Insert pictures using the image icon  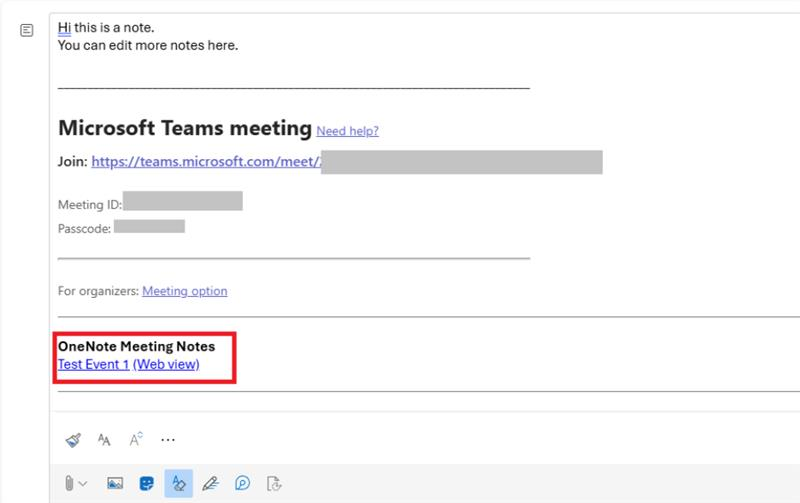115,483
